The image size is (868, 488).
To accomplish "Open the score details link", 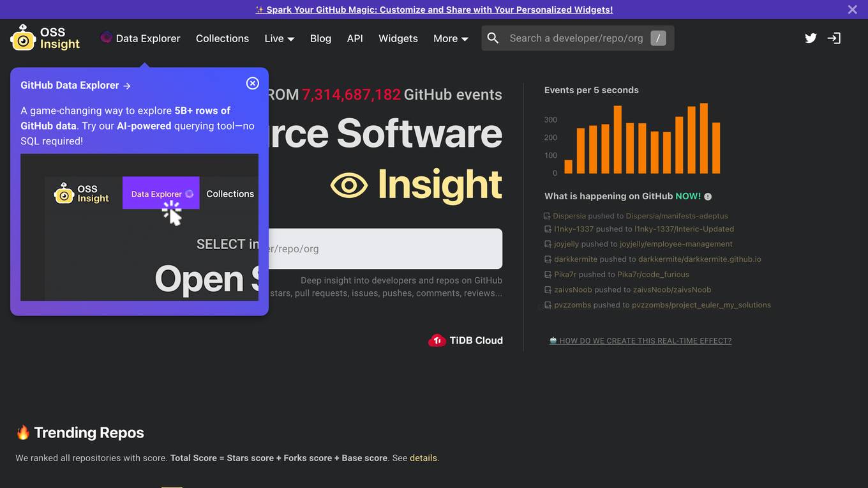I will click(x=423, y=458).
